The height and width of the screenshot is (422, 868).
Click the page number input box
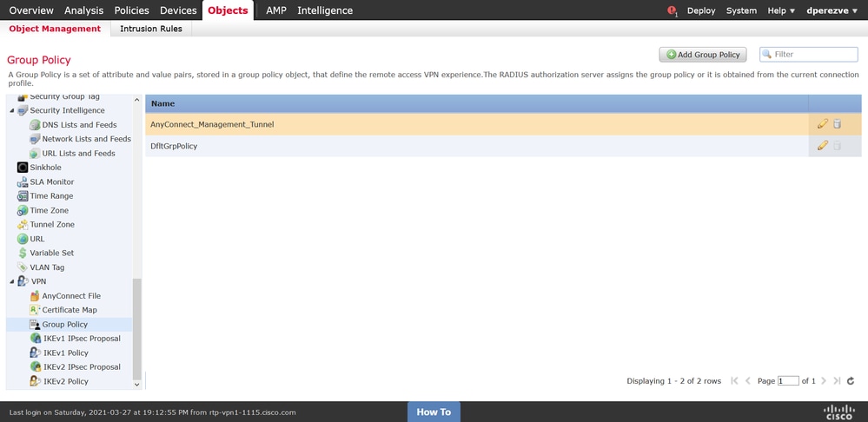(788, 381)
